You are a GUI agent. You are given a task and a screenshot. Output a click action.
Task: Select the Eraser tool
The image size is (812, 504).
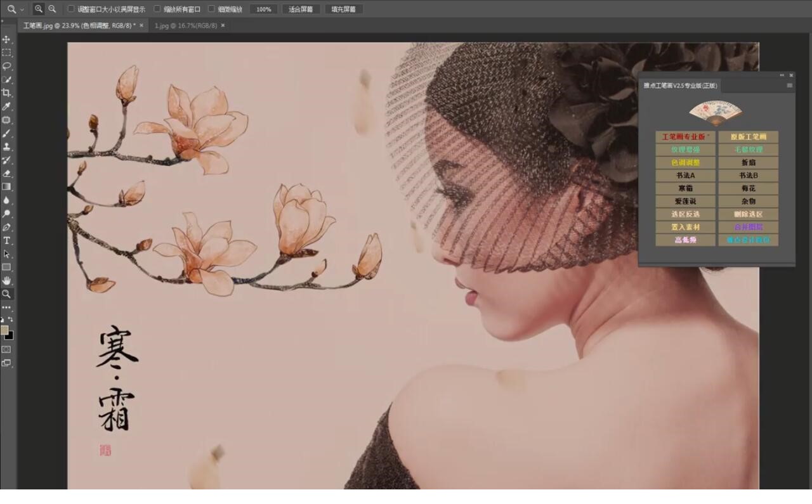pyautogui.click(x=6, y=173)
